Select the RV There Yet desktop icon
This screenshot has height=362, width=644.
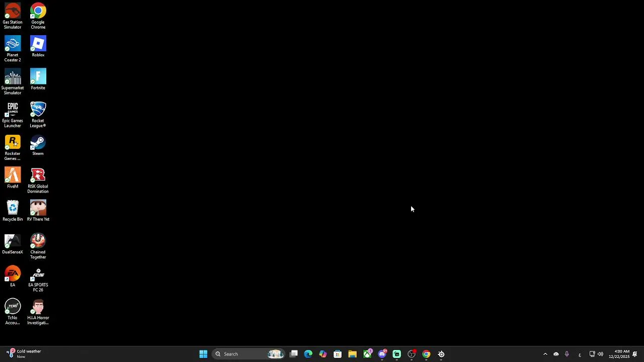click(38, 211)
